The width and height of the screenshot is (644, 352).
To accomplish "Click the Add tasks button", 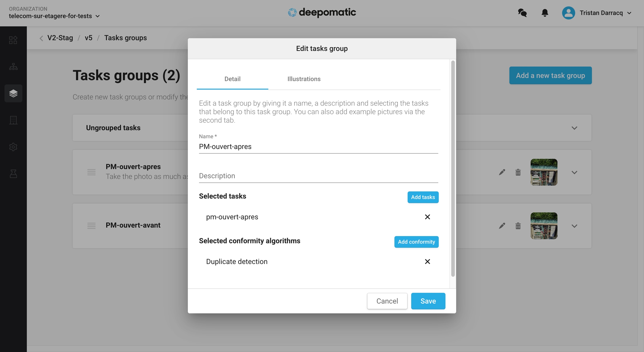I will click(423, 197).
